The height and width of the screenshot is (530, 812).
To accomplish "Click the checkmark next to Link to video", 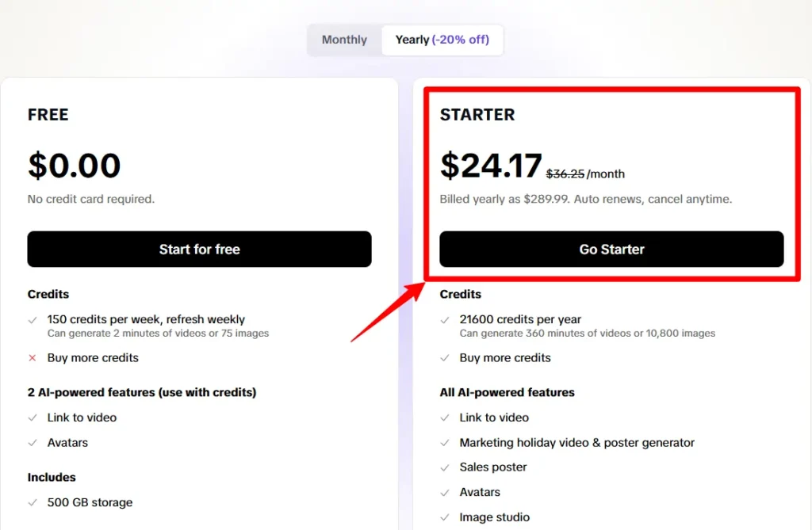I will (446, 418).
